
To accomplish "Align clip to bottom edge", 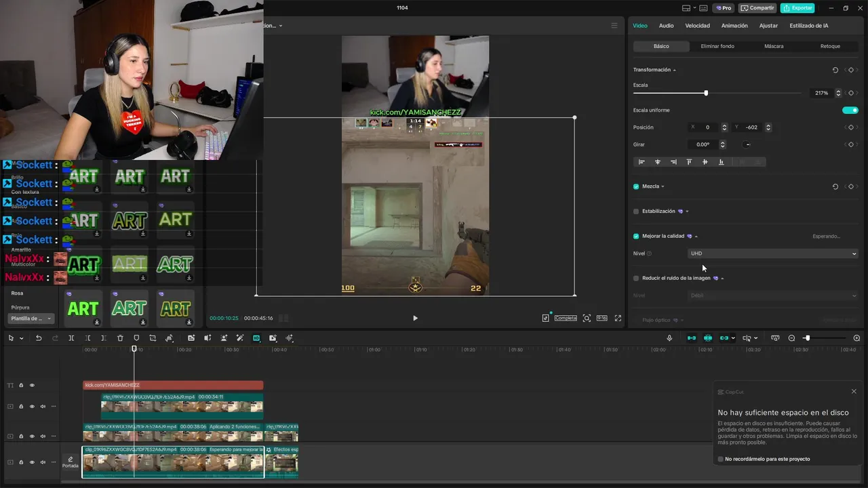I will pos(721,162).
